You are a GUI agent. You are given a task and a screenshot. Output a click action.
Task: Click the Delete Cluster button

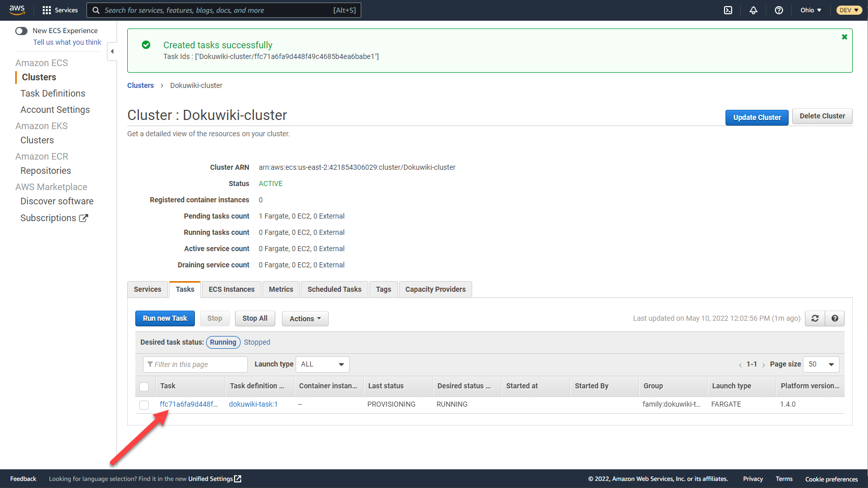point(822,116)
